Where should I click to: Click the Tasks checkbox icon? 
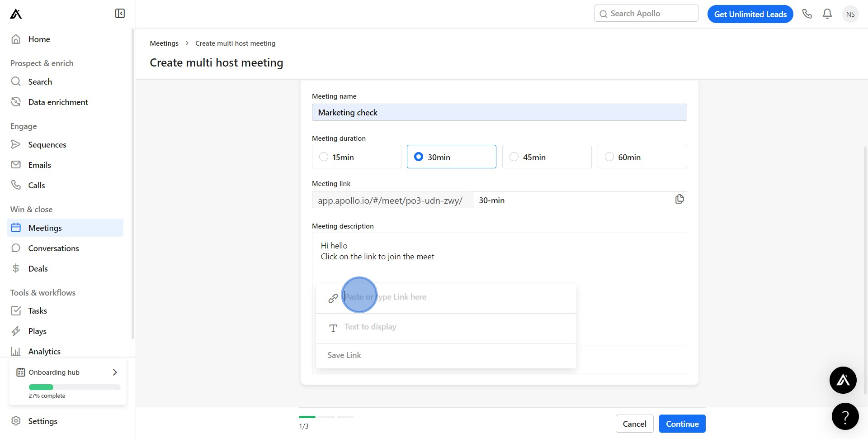(16, 310)
